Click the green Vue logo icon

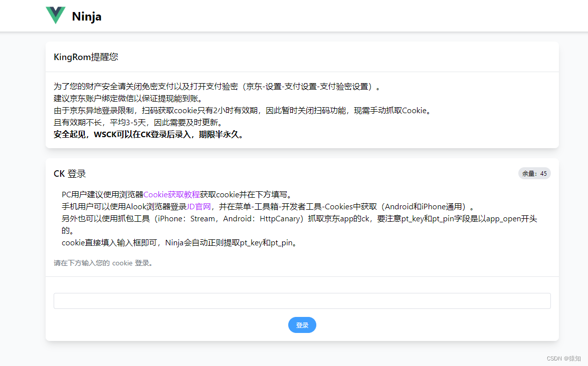point(56,16)
